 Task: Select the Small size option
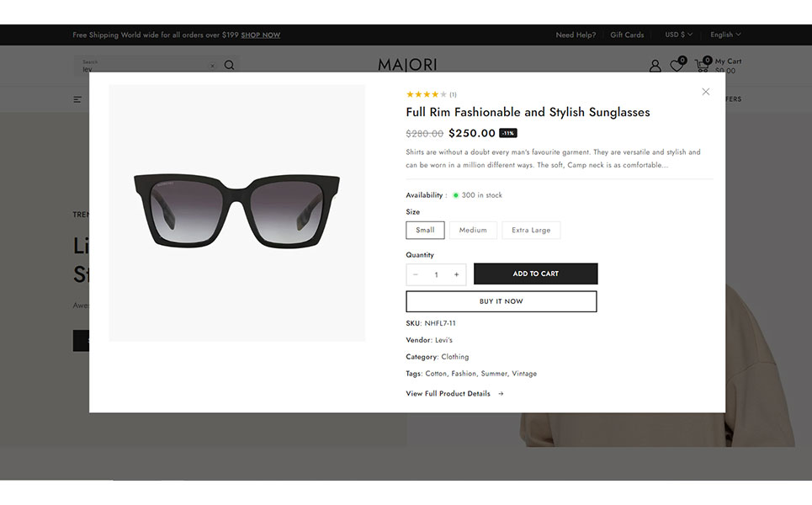coord(425,230)
